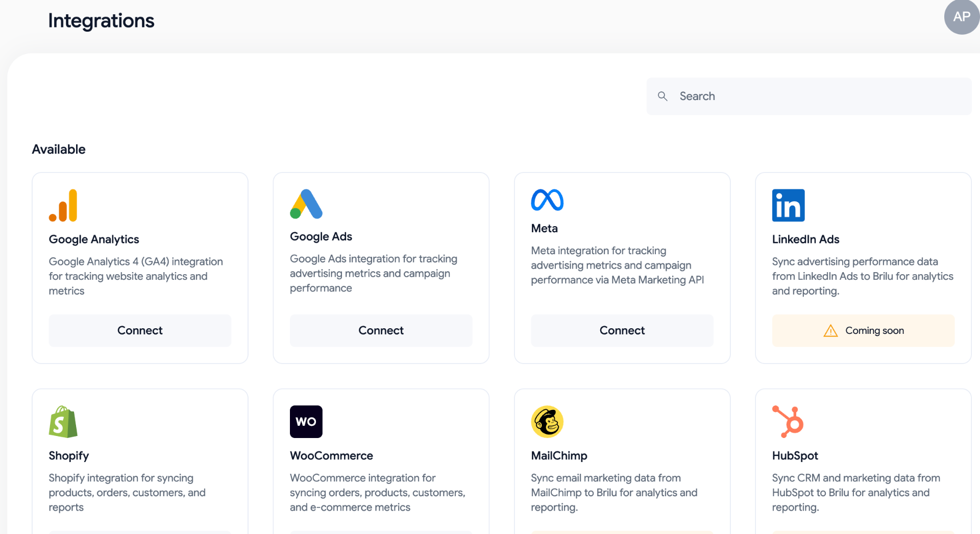Click the WooCommerce syncing orders description
Screen dimensions: 980x534
[x=378, y=493]
